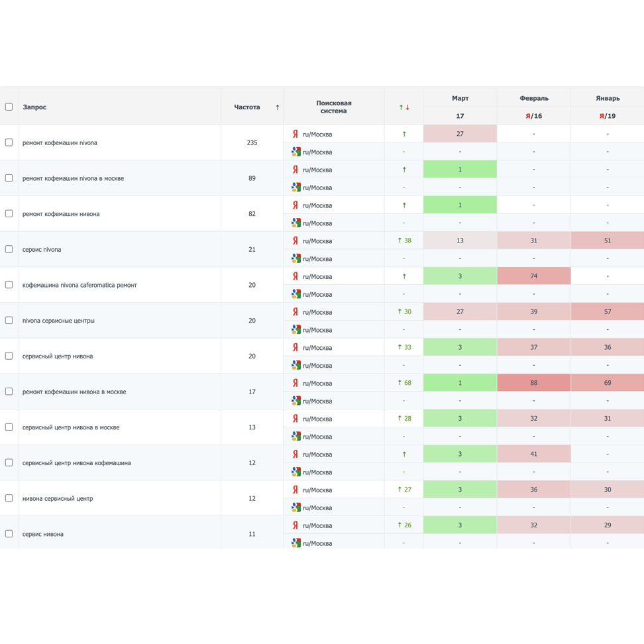The image size is (644, 644).
Task: Click the "↑ 68" position change value
Action: (x=404, y=383)
